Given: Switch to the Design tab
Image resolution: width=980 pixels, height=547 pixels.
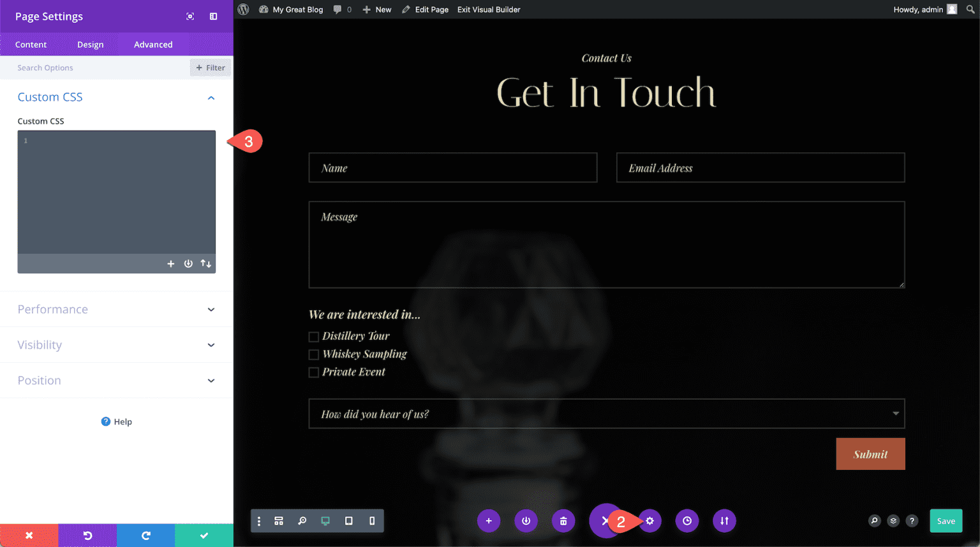Looking at the screenshot, I should click(x=90, y=44).
